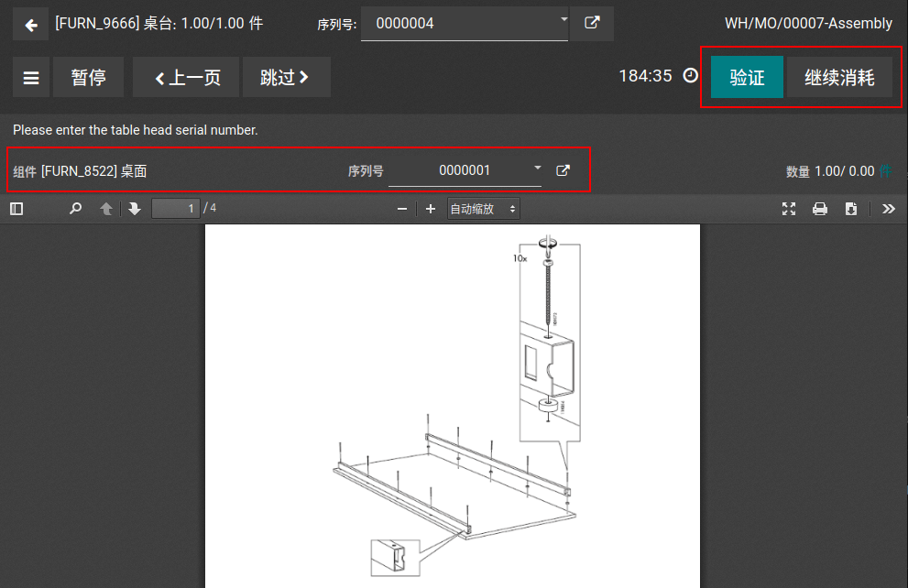This screenshot has width=908, height=588.
Task: Zoom out the PDF document
Action: point(401,209)
